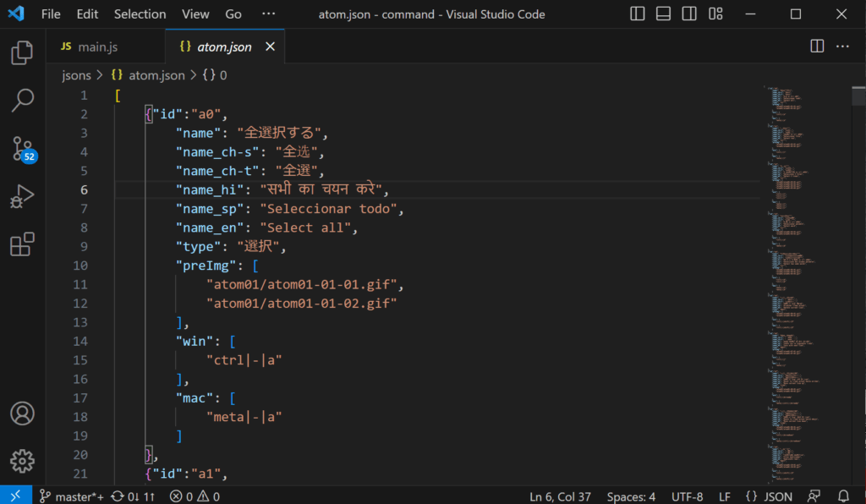Toggle the Primary Side Bar visibility
Viewport: 866px width, 504px height.
(637, 14)
